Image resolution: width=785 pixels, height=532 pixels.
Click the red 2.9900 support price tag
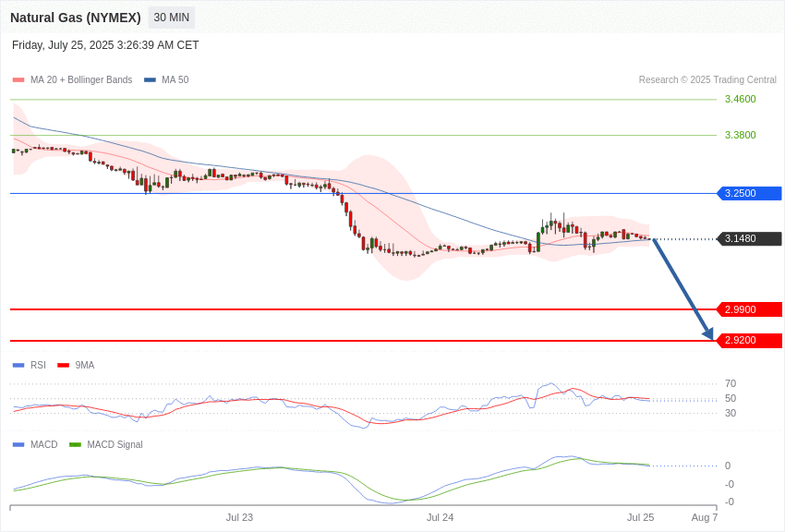pos(749,309)
